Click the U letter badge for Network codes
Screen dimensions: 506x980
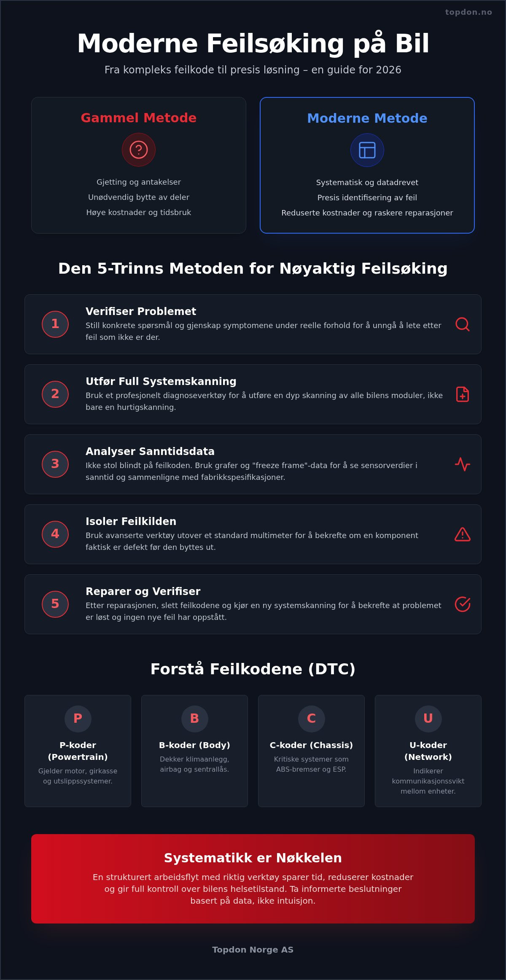tap(428, 719)
